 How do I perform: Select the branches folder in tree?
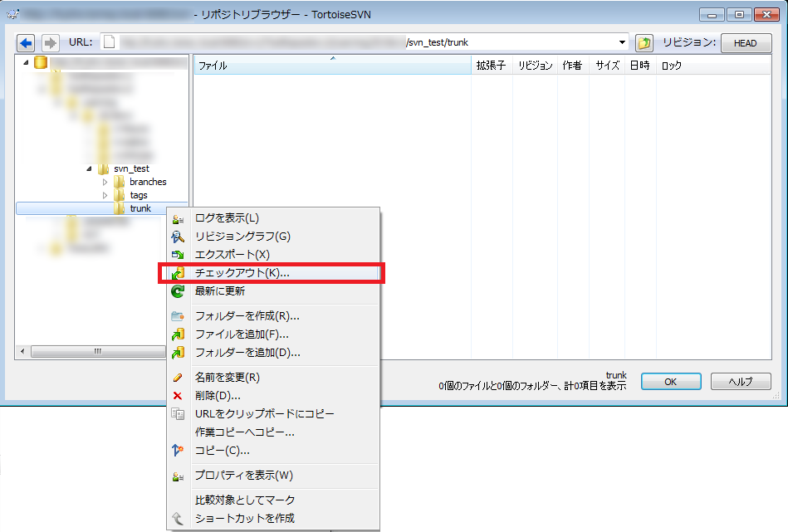[148, 182]
